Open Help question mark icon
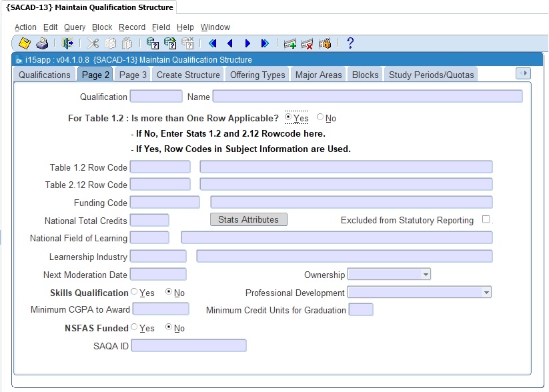 [x=350, y=44]
